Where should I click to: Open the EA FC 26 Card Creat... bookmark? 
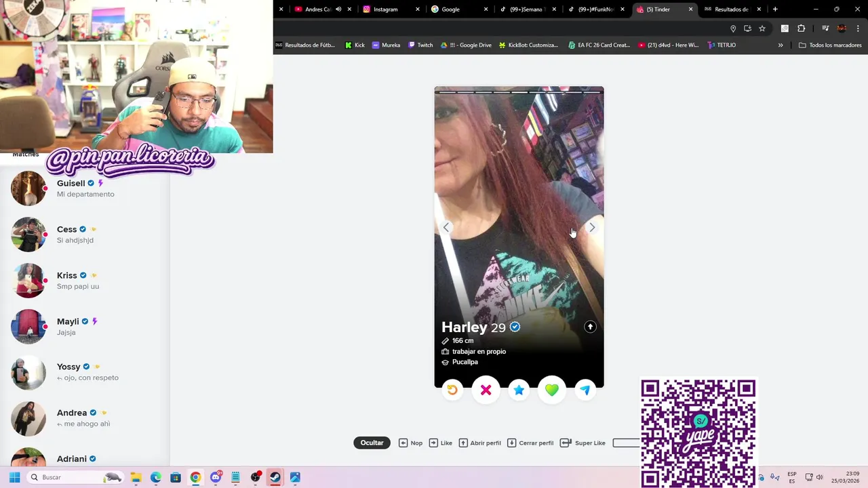tap(599, 45)
